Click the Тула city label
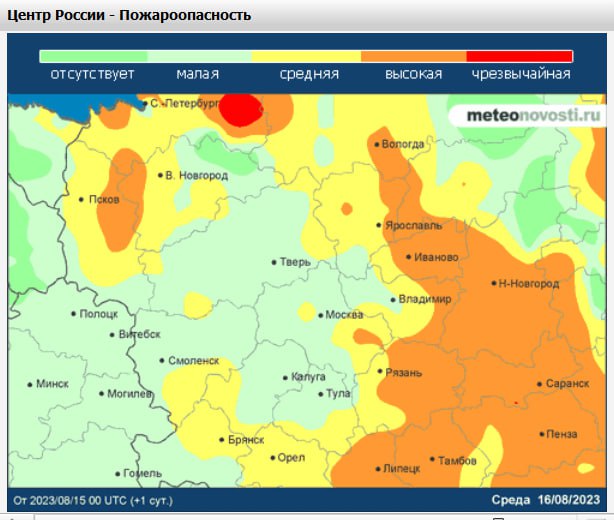The width and height of the screenshot is (614, 520). click(338, 394)
